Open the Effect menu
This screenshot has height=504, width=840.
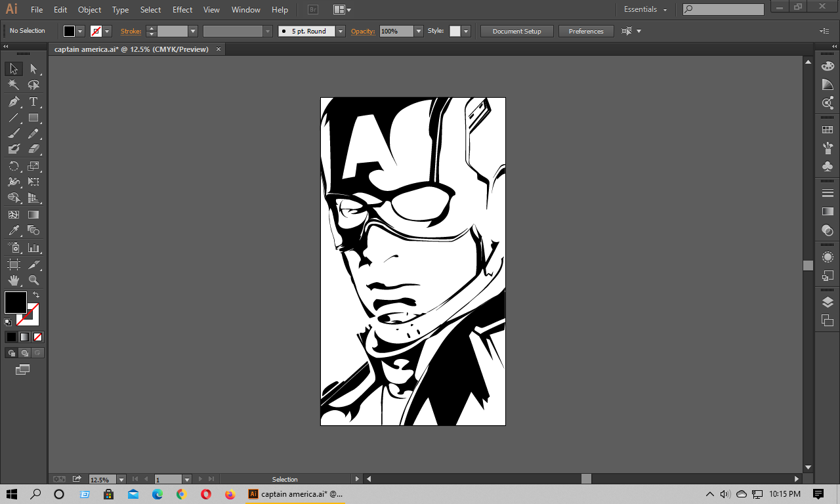[x=182, y=10]
